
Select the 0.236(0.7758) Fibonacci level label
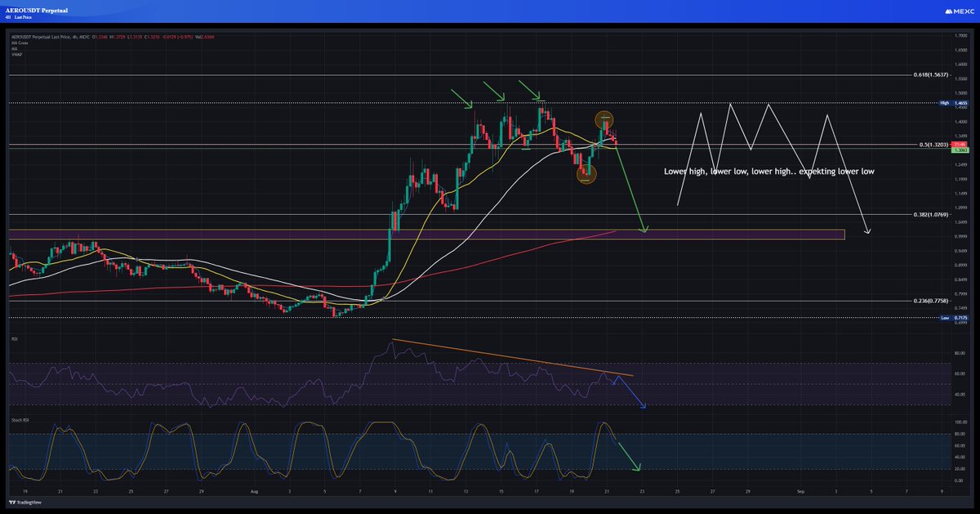930,301
